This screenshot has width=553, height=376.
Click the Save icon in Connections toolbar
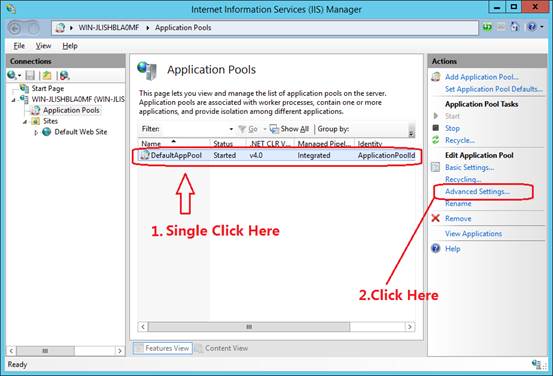pyautogui.click(x=30, y=75)
